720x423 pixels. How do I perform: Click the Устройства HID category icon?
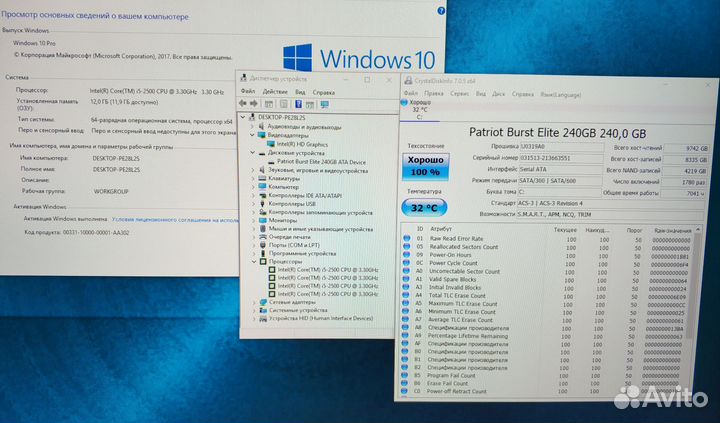click(x=263, y=318)
